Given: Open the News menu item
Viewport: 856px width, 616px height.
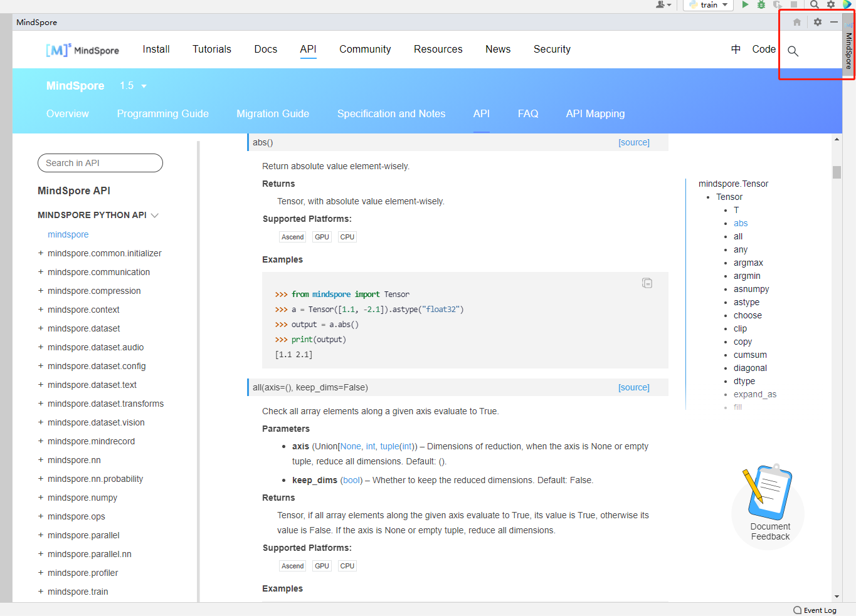Looking at the screenshot, I should click(498, 49).
